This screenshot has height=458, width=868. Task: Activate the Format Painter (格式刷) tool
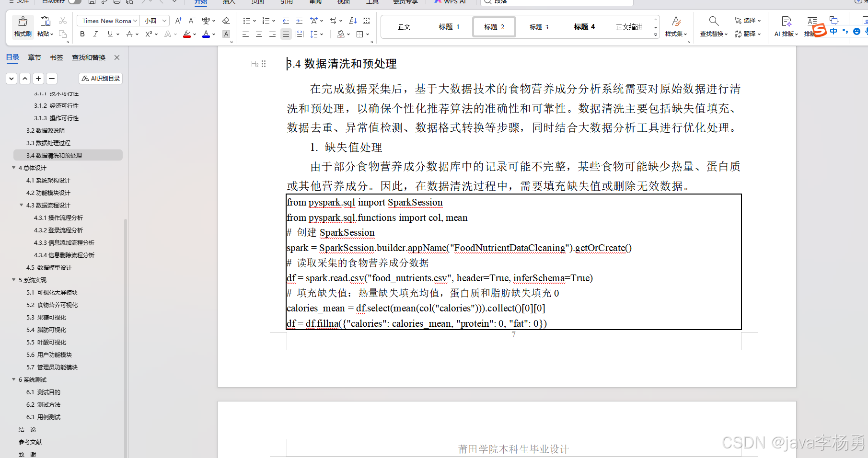[x=23, y=26]
